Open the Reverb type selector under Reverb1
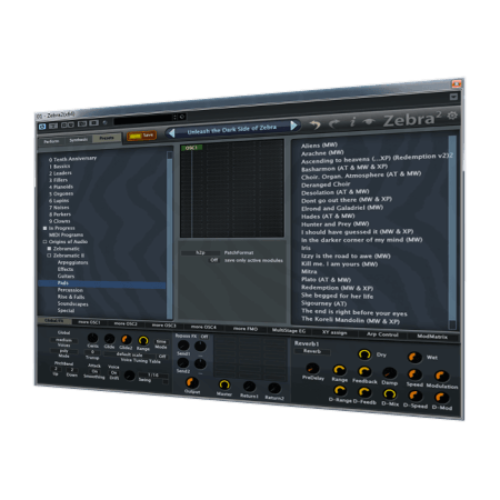The width and height of the screenshot is (500, 500). 312,351
